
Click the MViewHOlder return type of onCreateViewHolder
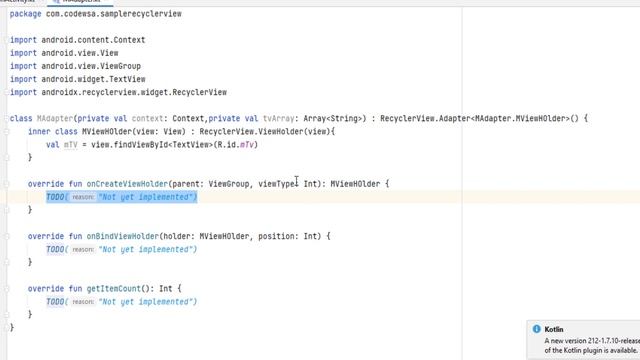click(355, 184)
